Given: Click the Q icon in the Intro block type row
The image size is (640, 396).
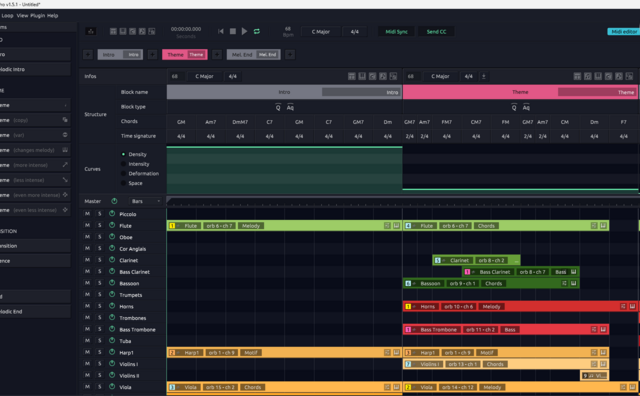Looking at the screenshot, I should 278,107.
